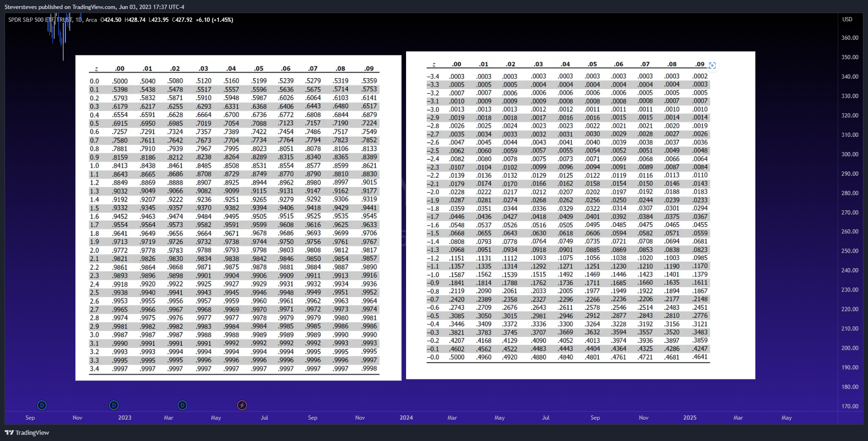868x441 pixels.
Task: Click value .8413 in the 1.0 row
Action: [x=120, y=166]
